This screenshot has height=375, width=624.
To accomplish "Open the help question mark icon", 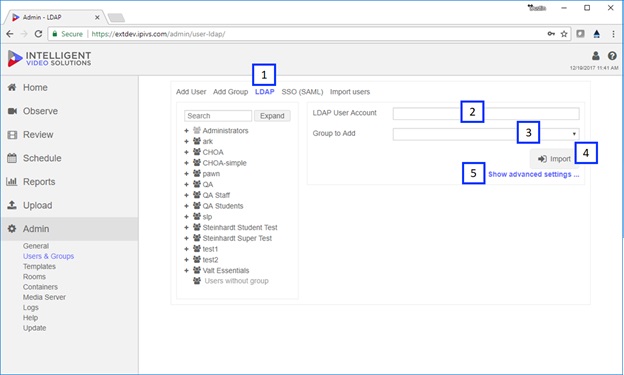I will click(612, 56).
